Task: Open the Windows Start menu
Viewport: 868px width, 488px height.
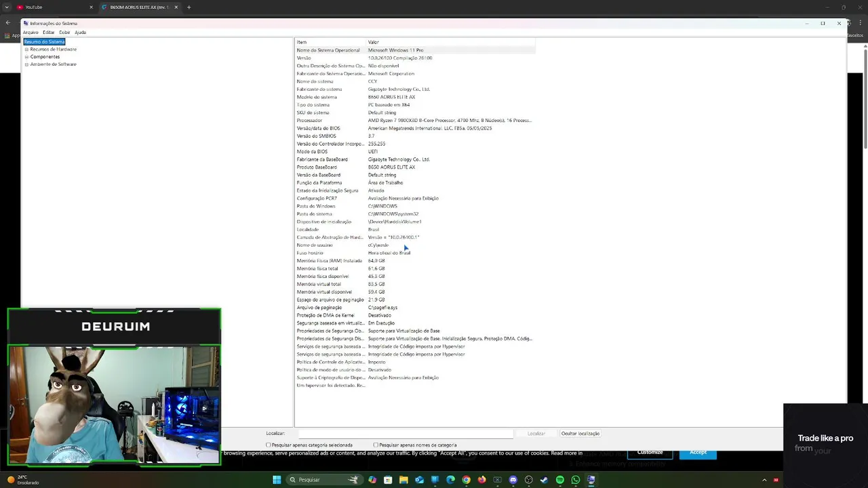Action: click(277, 480)
